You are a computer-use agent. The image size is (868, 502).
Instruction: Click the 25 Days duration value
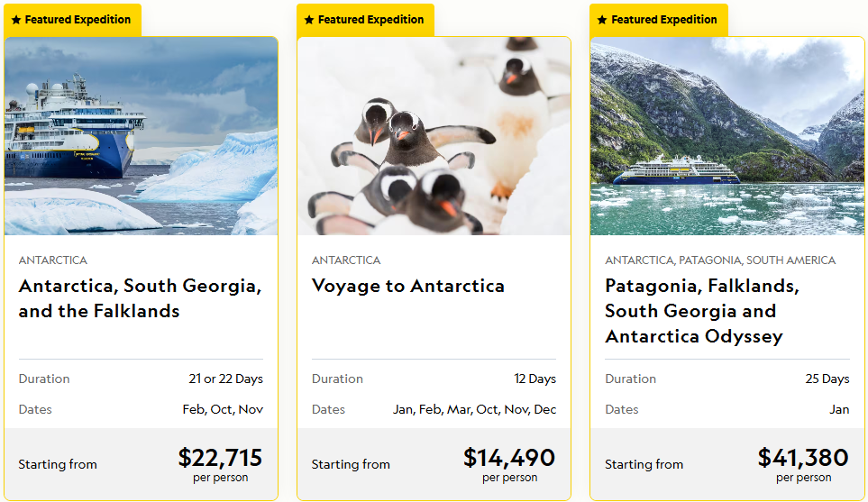pyautogui.click(x=827, y=379)
